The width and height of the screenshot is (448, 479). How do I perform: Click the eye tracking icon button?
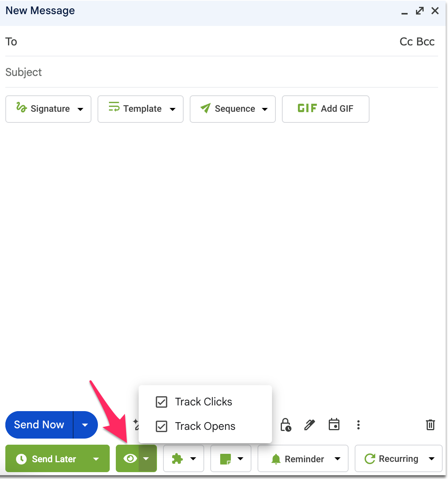point(130,458)
